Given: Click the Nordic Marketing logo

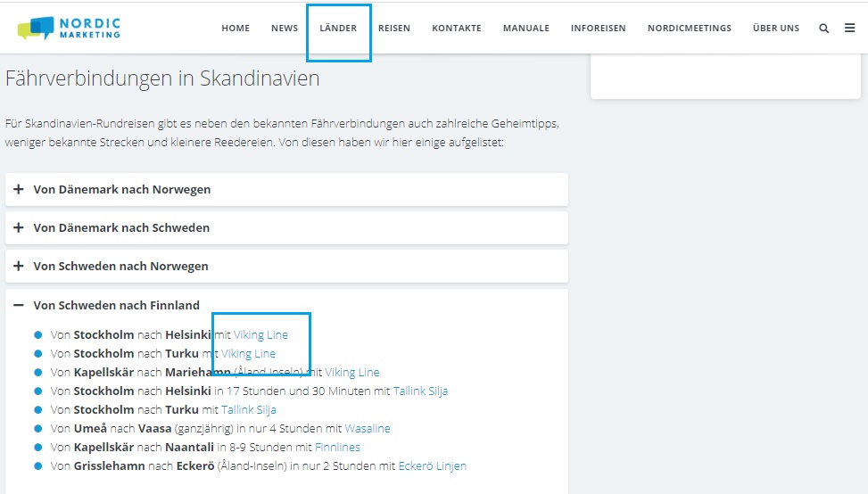Looking at the screenshot, I should pos(69,29).
